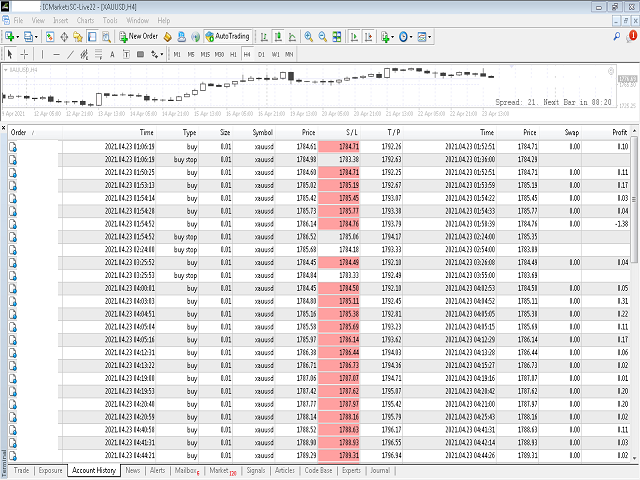Open the Experts tab
The image size is (640, 480).
point(351,471)
